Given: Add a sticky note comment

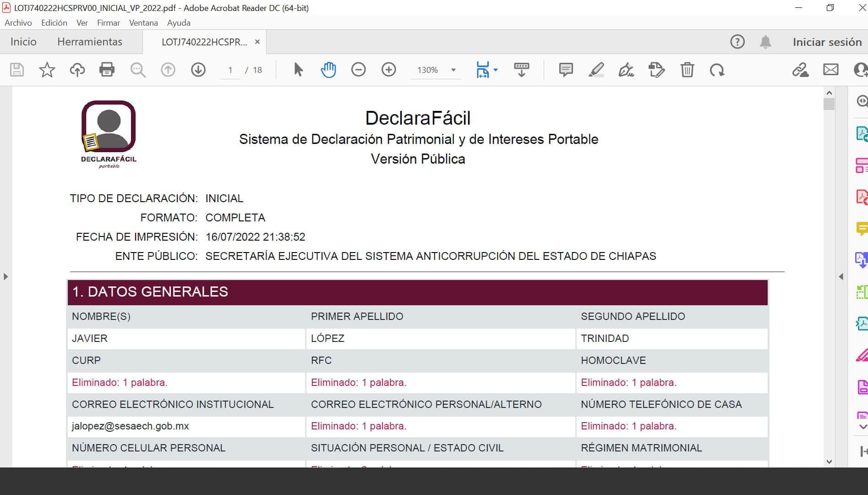Looking at the screenshot, I should 566,70.
